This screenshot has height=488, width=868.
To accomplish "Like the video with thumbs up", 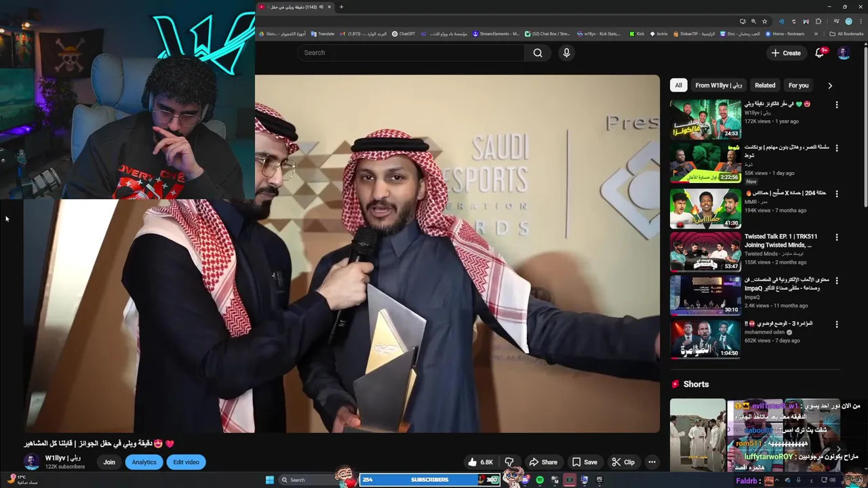I will [480, 462].
